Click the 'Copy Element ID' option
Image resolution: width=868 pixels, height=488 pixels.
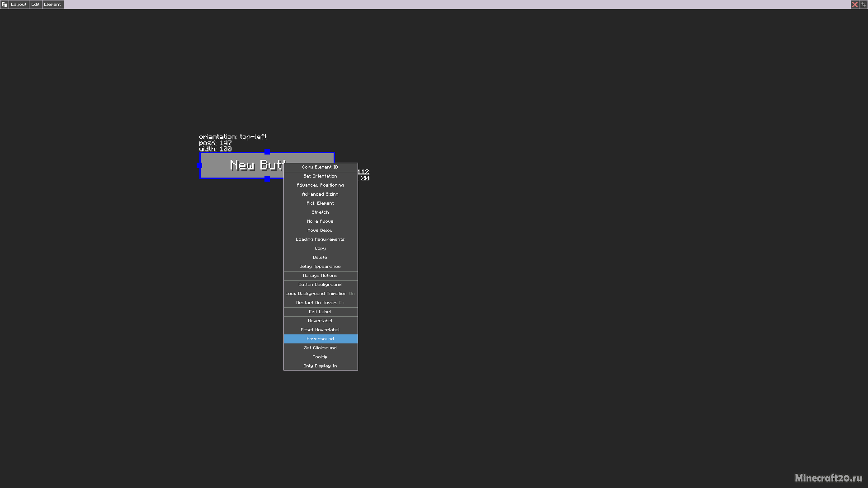320,167
